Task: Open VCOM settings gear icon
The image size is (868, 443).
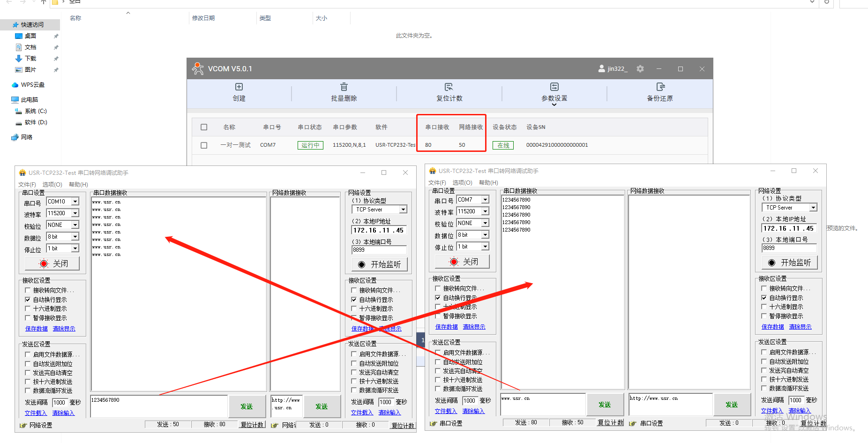Action: 640,69
